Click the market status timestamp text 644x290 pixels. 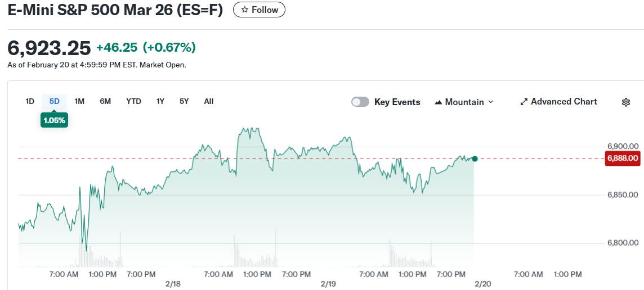pyautogui.click(x=97, y=65)
